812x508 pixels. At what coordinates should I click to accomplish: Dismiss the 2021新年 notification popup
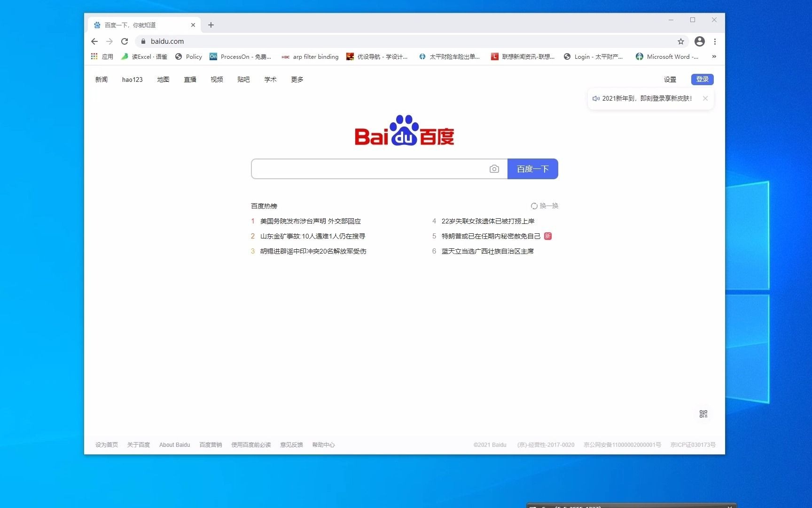point(705,98)
